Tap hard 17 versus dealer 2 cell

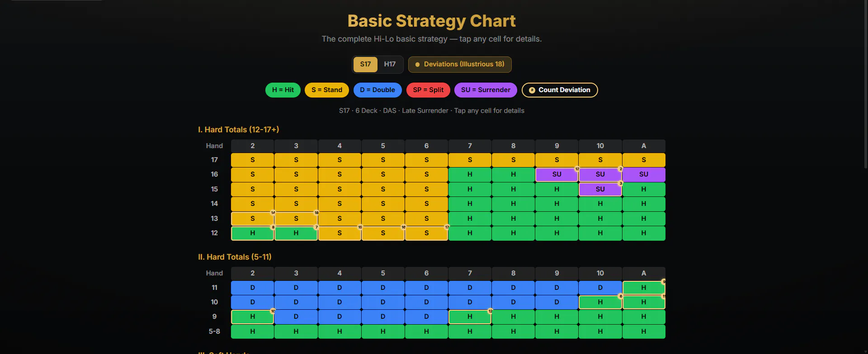[252, 160]
